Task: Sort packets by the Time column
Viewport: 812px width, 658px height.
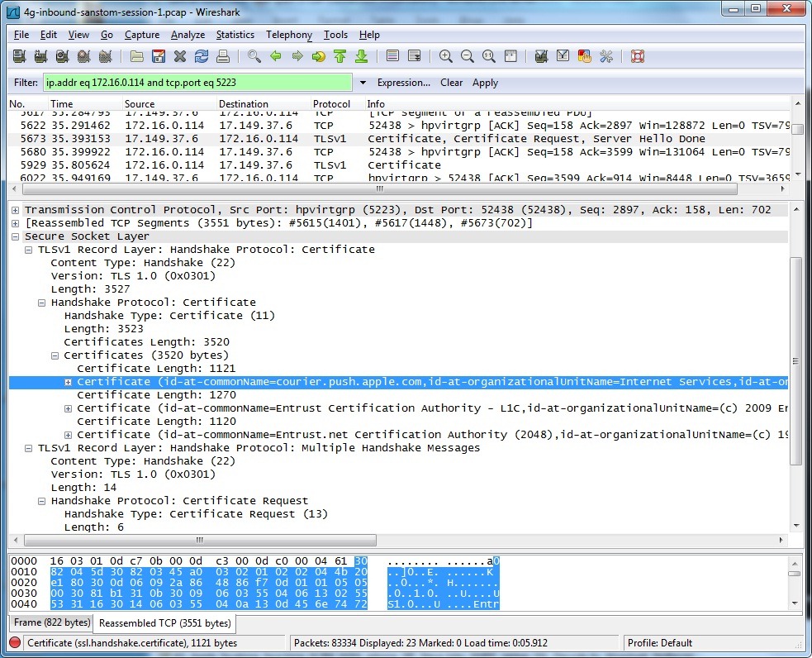Action: (85, 103)
